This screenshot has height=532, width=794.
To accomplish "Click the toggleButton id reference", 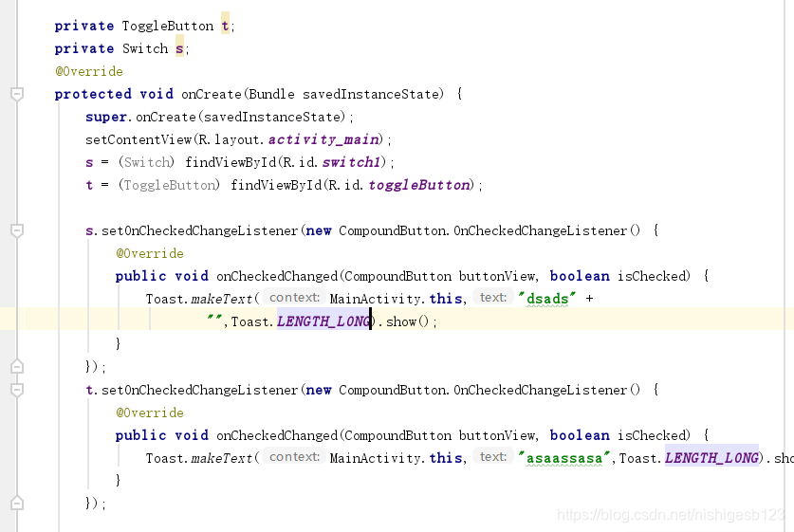I will coord(418,185).
